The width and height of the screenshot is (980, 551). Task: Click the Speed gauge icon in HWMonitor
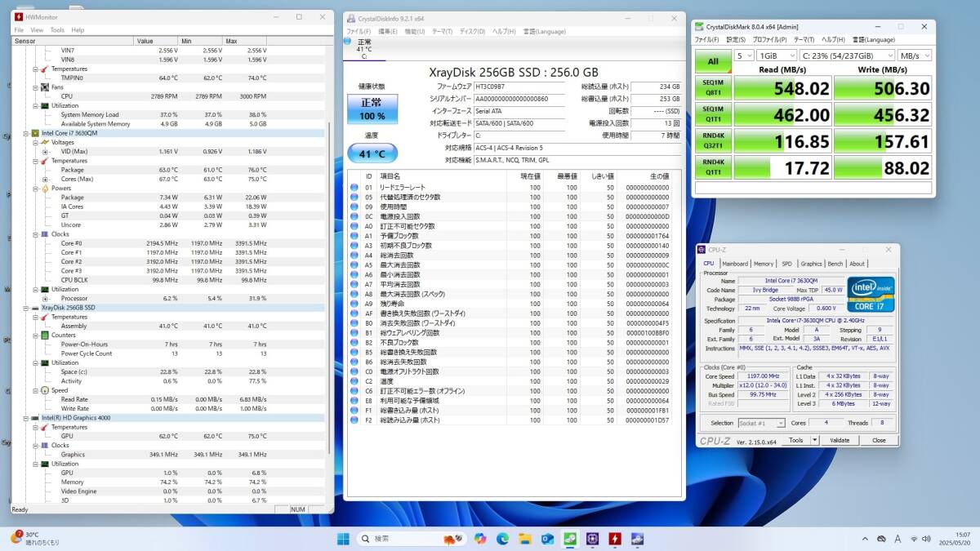coord(44,390)
